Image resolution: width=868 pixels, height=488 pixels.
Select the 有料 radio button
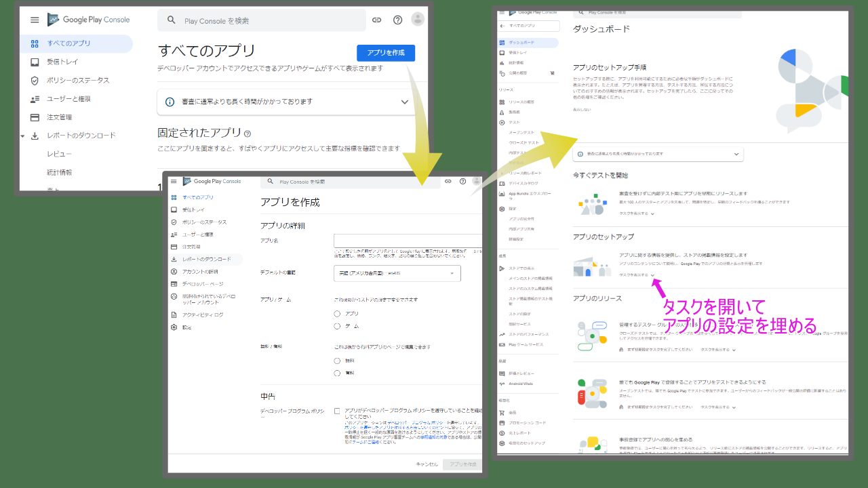click(x=337, y=373)
